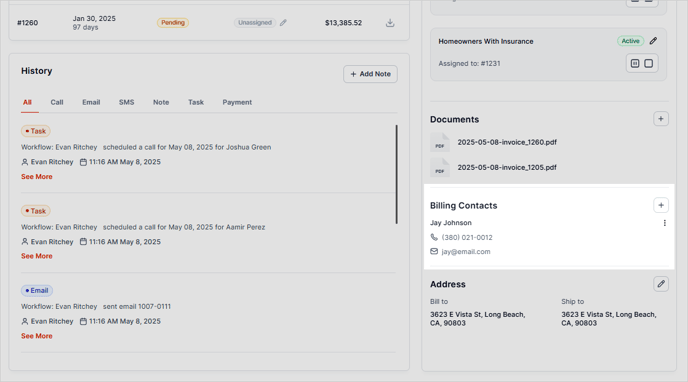Open PDF icon for invoice_1260
Screen dimensions: 688x382
440,143
